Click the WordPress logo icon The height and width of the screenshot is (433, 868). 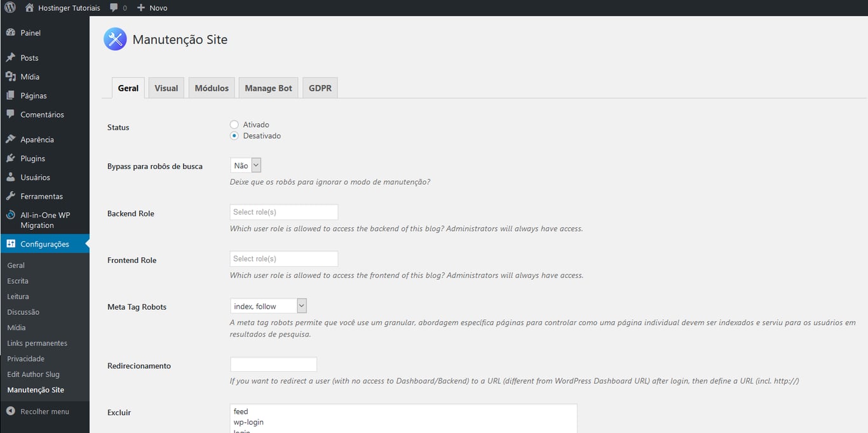pyautogui.click(x=10, y=8)
